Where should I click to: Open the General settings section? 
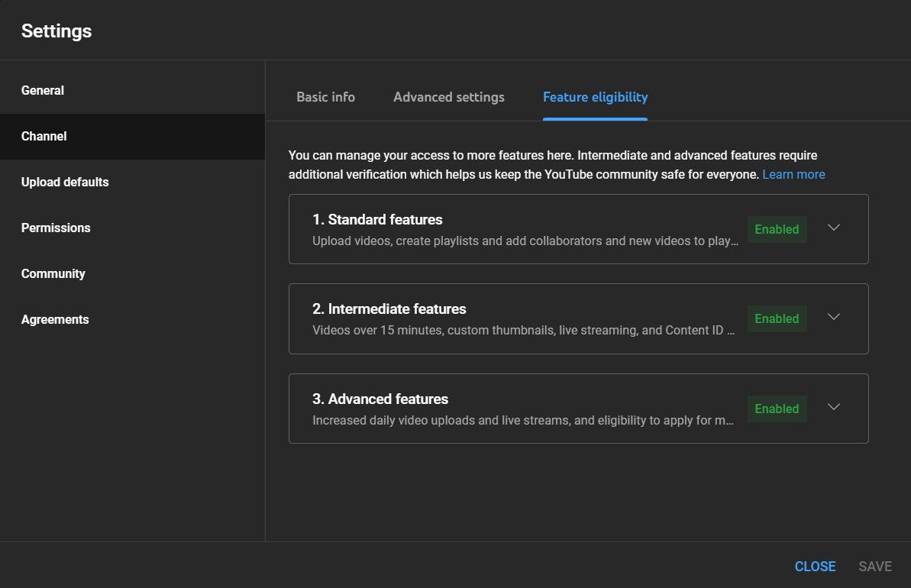coord(43,90)
